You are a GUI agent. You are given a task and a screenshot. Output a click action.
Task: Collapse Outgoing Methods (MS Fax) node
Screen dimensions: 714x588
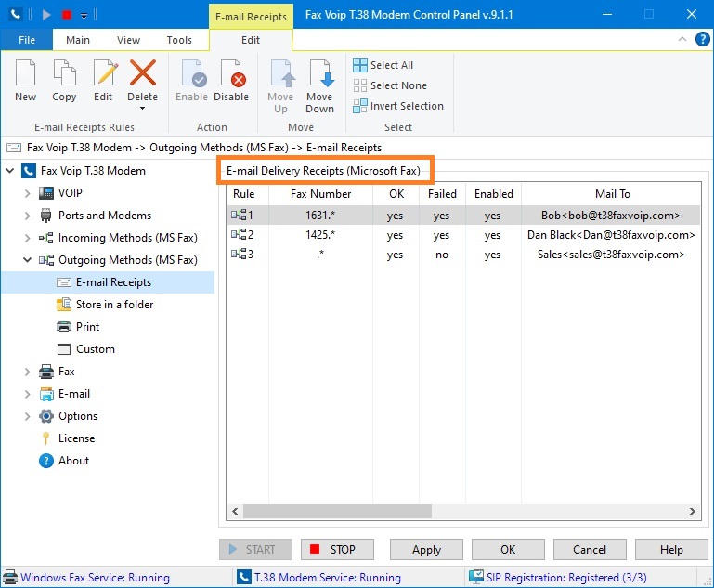tap(27, 260)
